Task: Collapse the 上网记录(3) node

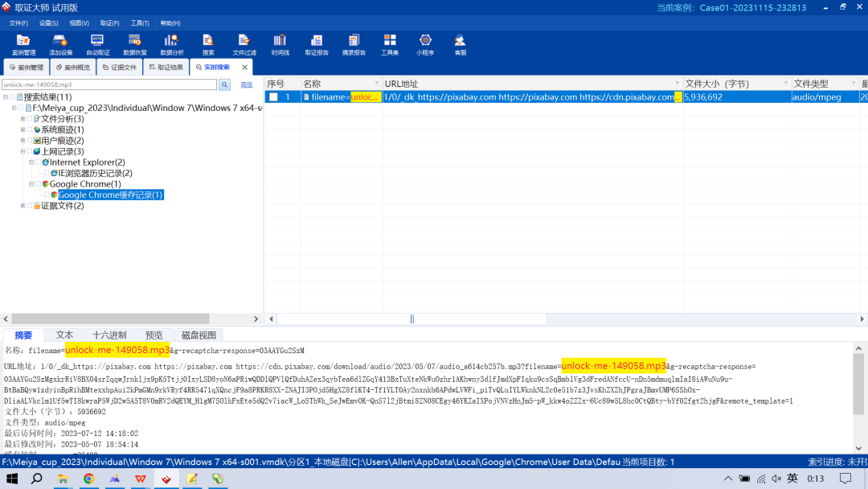Action: (x=23, y=151)
